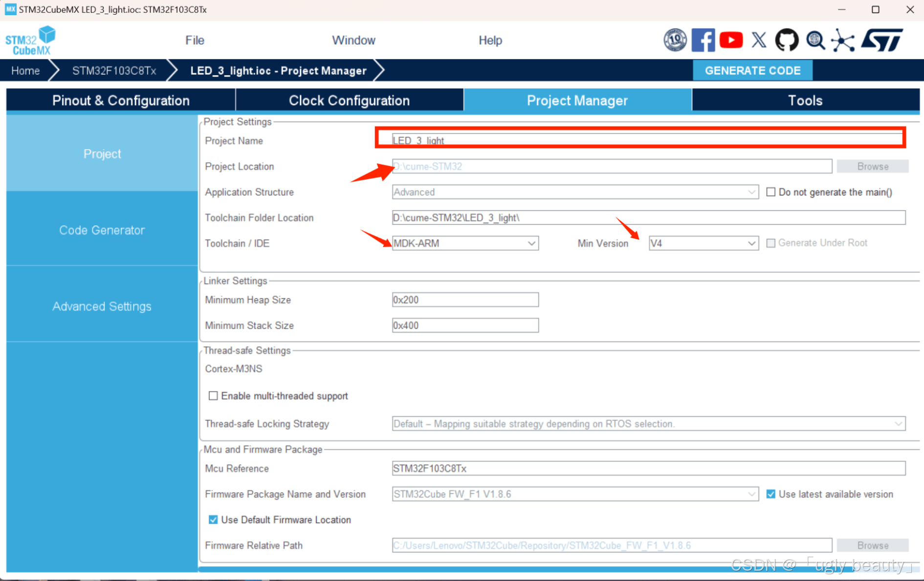Open the Advanced Settings side section

(x=102, y=306)
